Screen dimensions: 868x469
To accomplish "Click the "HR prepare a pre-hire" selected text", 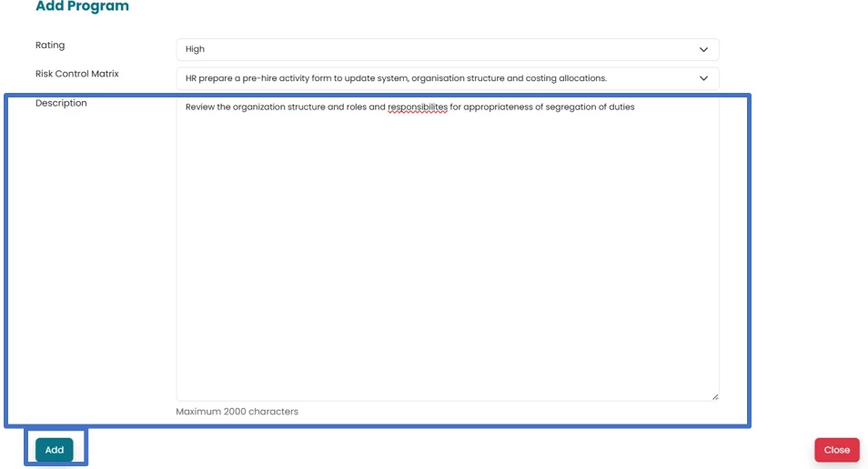I will 237,78.
